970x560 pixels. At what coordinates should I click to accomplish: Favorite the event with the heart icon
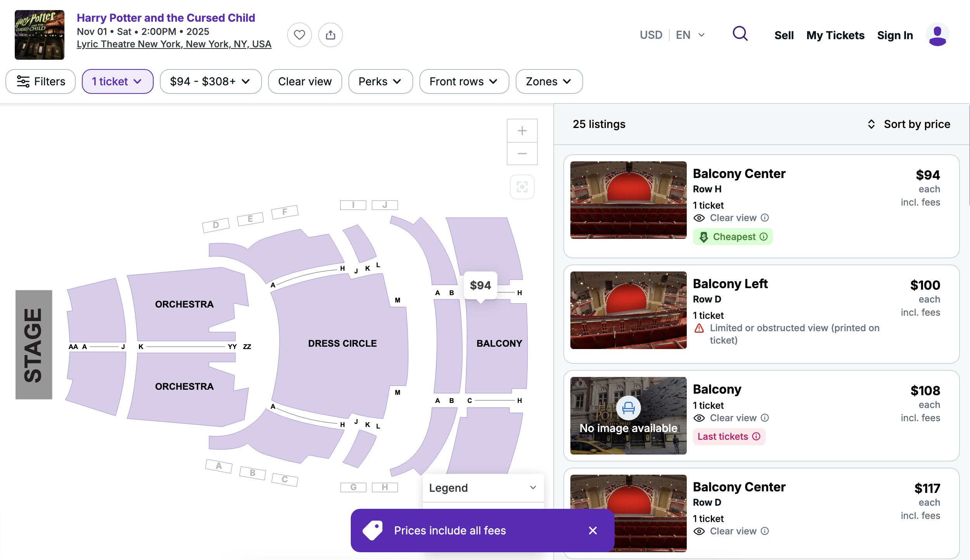pos(299,35)
